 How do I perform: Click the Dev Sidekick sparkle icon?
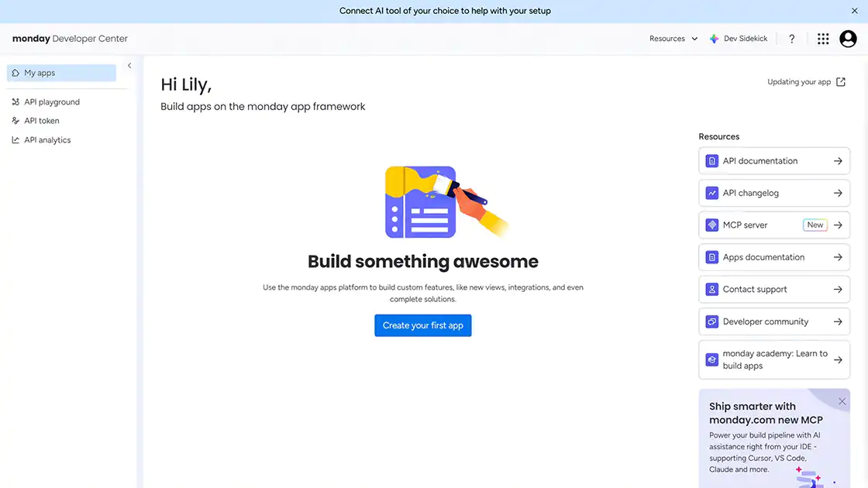[714, 39]
